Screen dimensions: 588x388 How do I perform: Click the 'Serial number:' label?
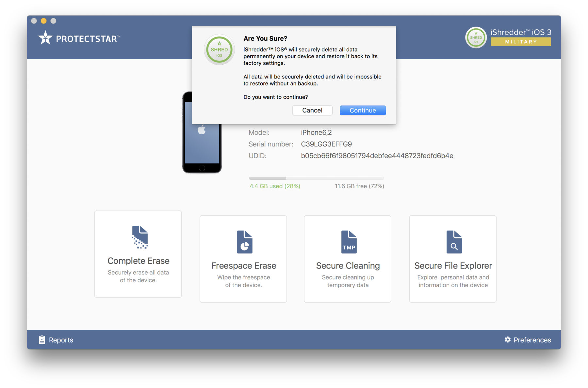pos(271,144)
